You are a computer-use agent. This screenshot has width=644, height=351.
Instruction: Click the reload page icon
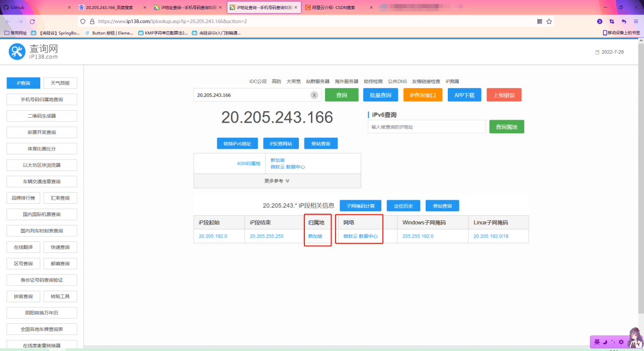coord(32,22)
